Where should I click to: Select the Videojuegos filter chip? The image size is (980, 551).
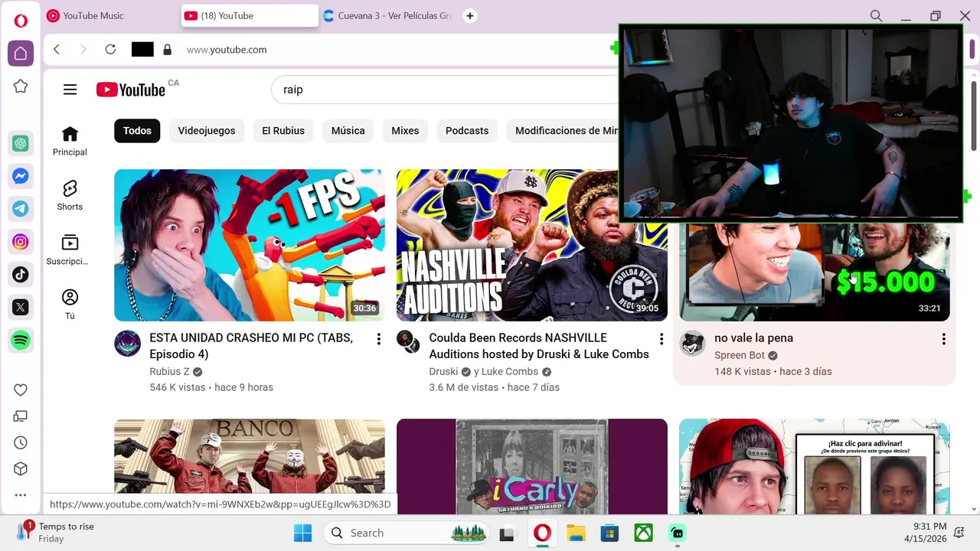point(207,131)
